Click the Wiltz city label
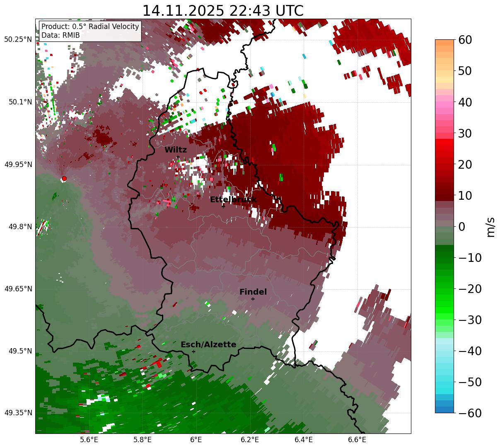 click(x=176, y=150)
